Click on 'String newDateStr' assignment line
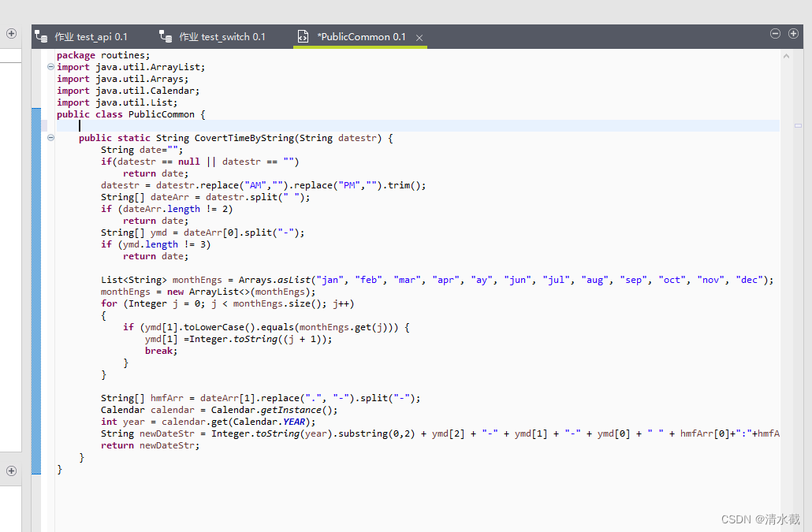This screenshot has height=532, width=812. pyautogui.click(x=440, y=433)
